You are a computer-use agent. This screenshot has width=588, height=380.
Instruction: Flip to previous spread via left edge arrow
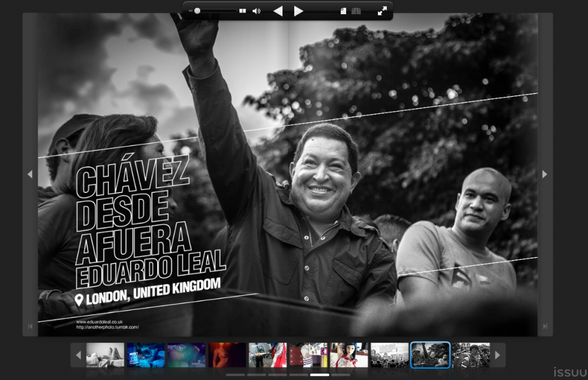coord(30,174)
